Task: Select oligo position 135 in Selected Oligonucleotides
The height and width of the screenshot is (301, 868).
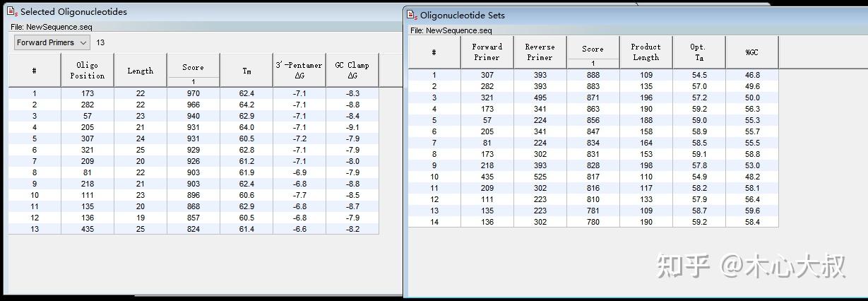Action: click(x=88, y=206)
